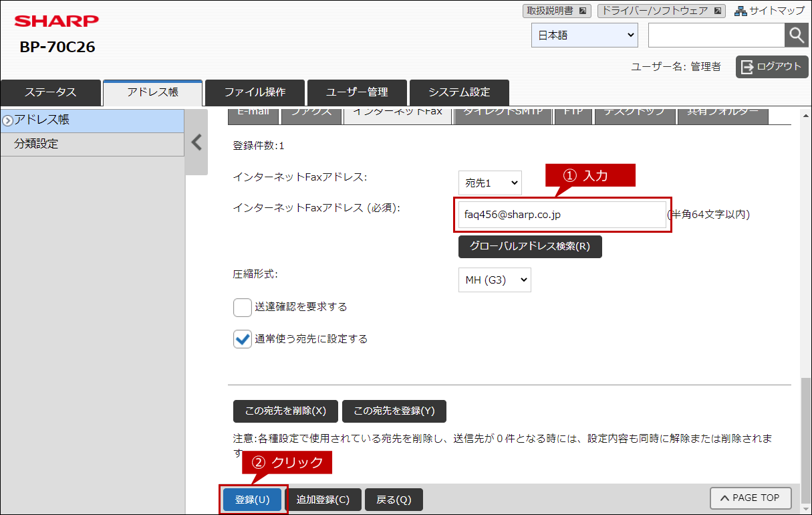The image size is (812, 515).
Task: Open the 宛先1 destination dropdown
Action: (490, 182)
